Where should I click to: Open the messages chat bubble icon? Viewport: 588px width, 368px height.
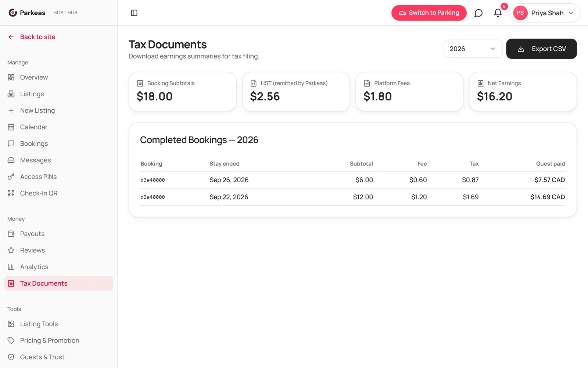point(478,13)
